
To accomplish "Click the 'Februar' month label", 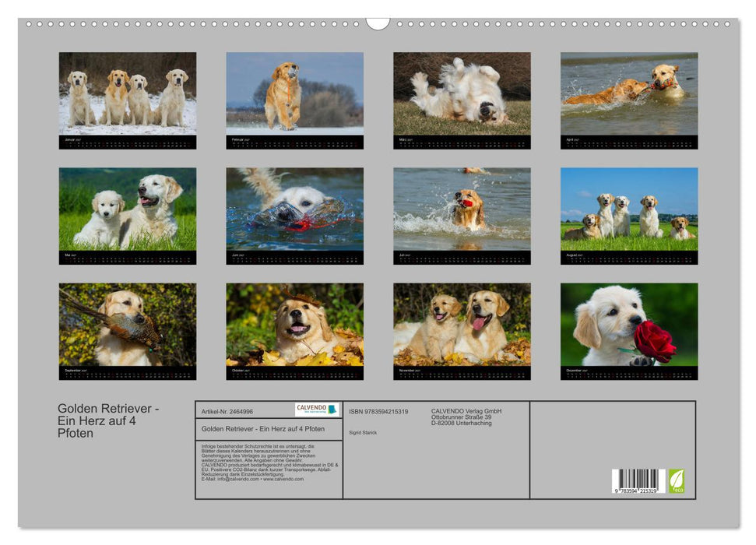I will pos(237,139).
